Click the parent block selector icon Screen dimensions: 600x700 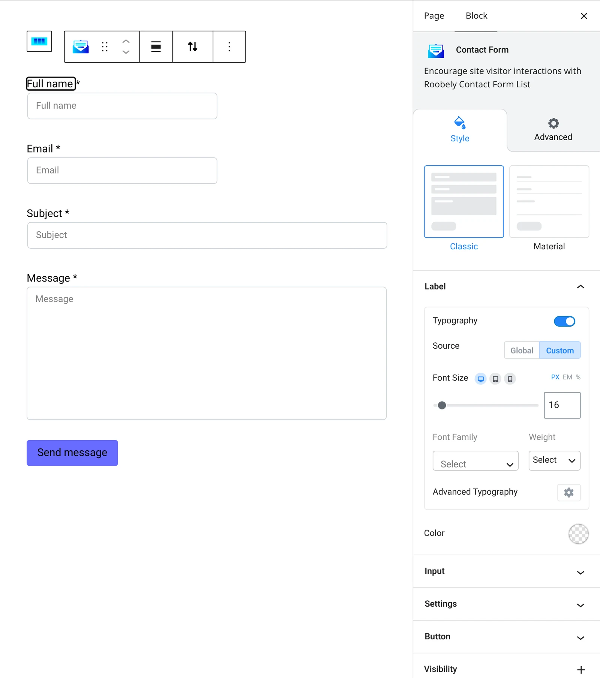pos(39,41)
